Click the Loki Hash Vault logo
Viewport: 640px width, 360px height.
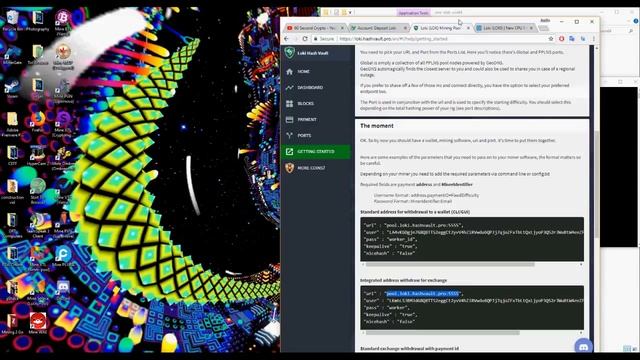click(290, 53)
